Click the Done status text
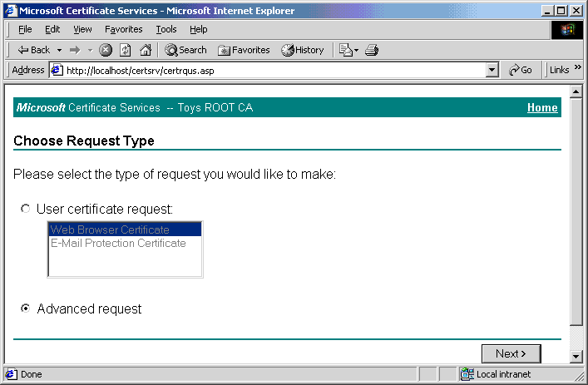This screenshot has height=385, width=588. (32, 374)
